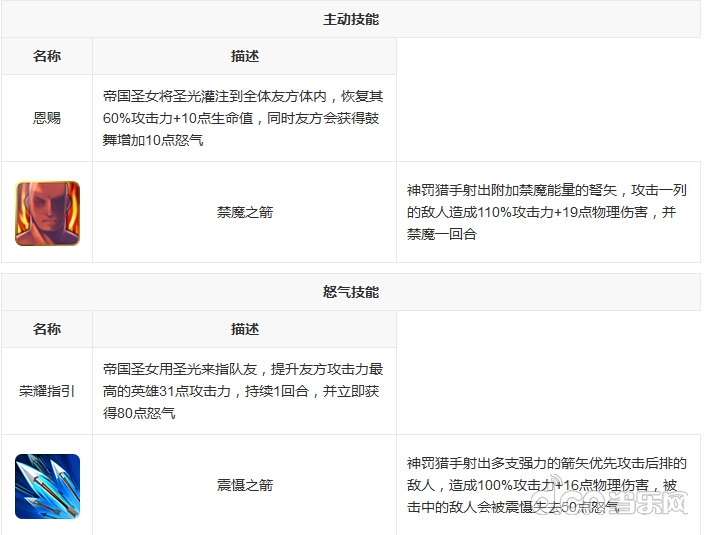Click 名称 column header under 怒气技能
This screenshot has width=708, height=535.
tap(47, 329)
